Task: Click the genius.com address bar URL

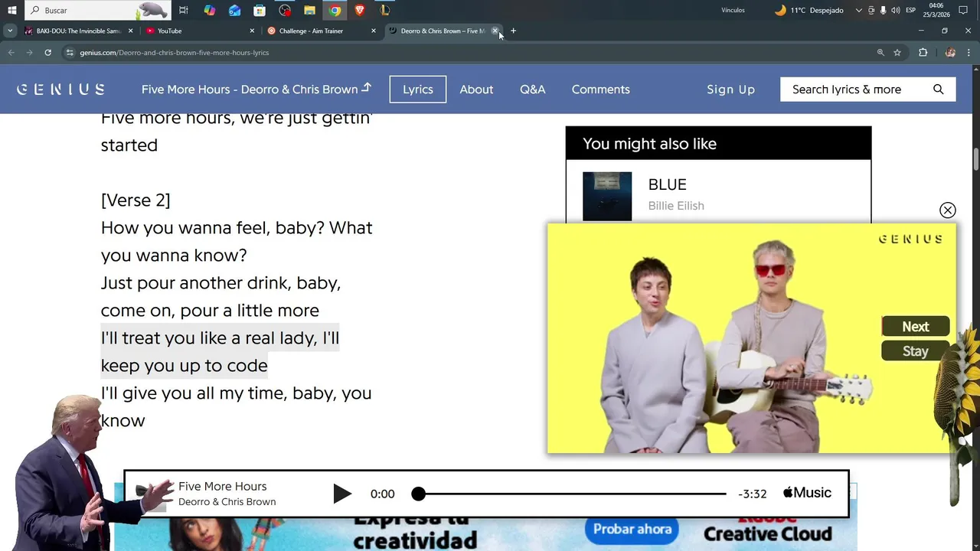Action: [x=175, y=52]
